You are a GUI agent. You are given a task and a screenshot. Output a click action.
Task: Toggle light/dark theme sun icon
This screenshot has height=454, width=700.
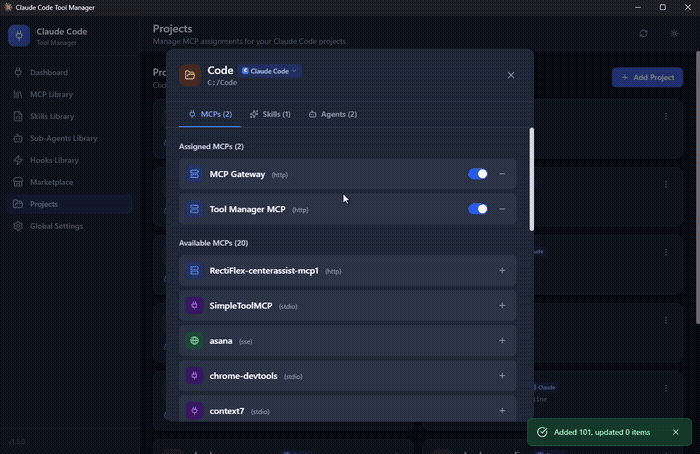pyautogui.click(x=674, y=33)
